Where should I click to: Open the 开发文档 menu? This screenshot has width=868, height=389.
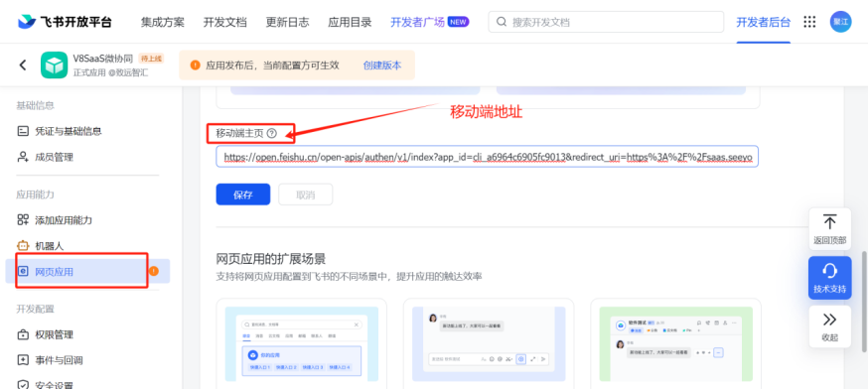coord(224,22)
